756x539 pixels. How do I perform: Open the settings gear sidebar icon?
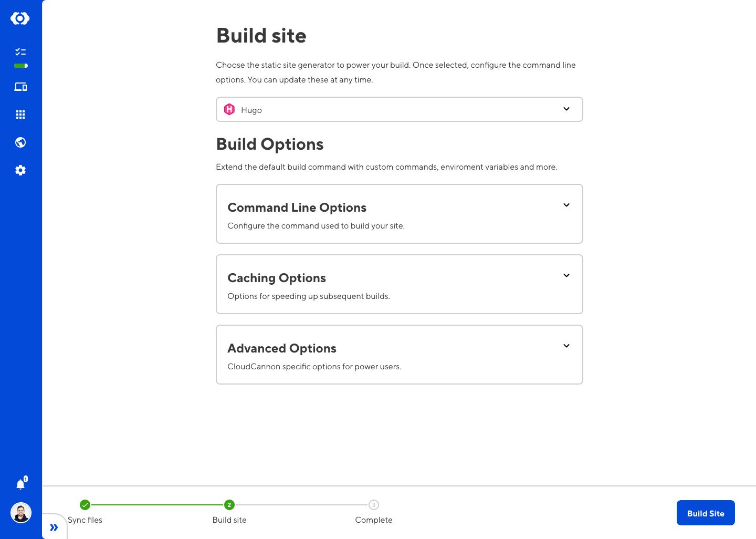coord(20,170)
